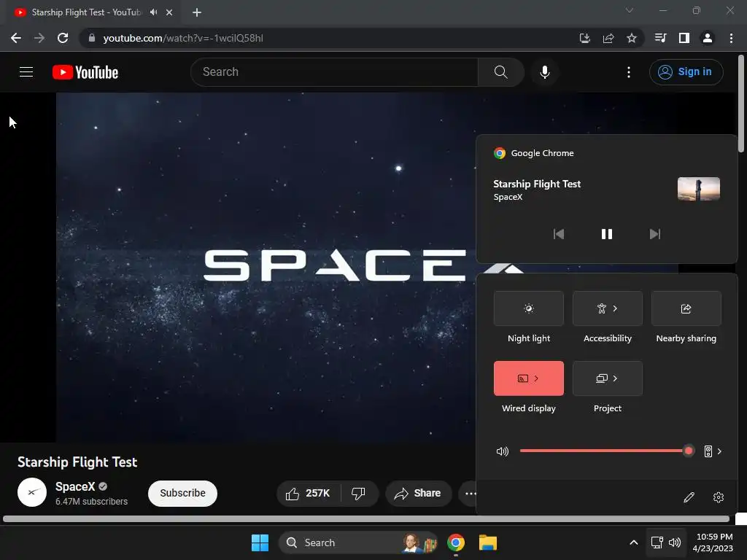Screen dimensions: 747x560
Task: Click the Sign in button
Action: coord(686,72)
